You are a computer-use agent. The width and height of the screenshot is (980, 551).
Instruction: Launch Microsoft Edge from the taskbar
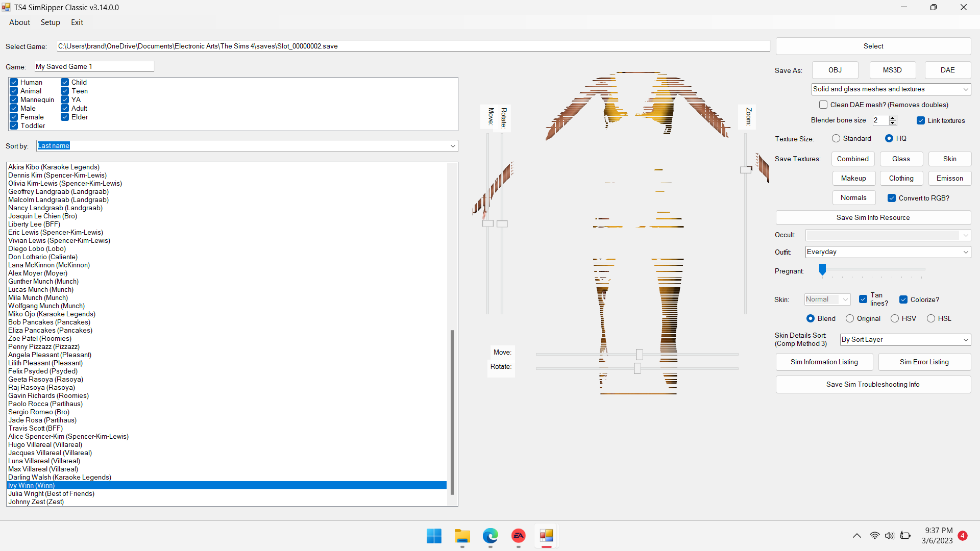coord(490,536)
